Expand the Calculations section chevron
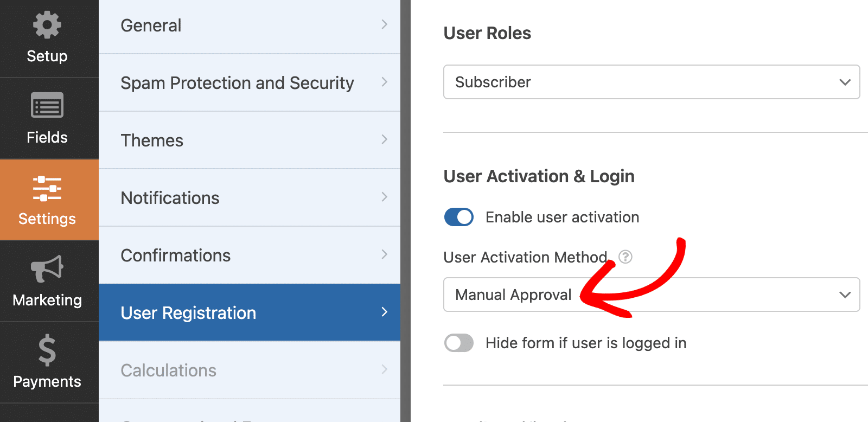868x422 pixels. (384, 369)
